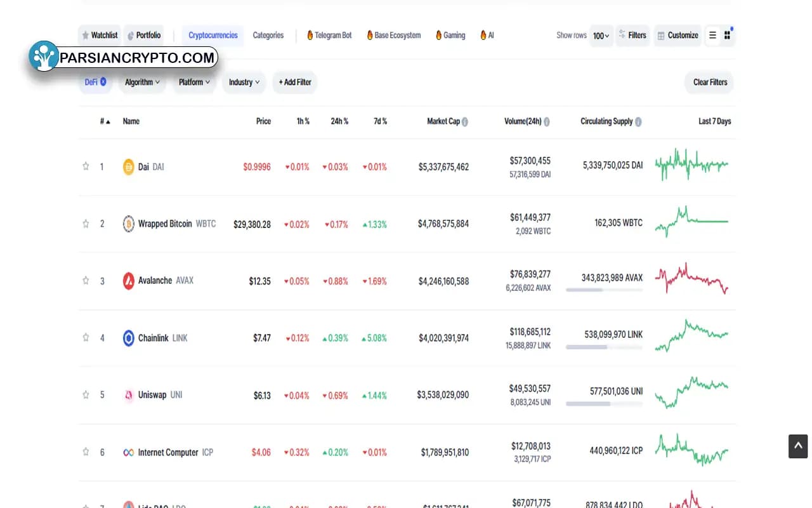
Task: Switch to list view icon
Action: tap(712, 36)
